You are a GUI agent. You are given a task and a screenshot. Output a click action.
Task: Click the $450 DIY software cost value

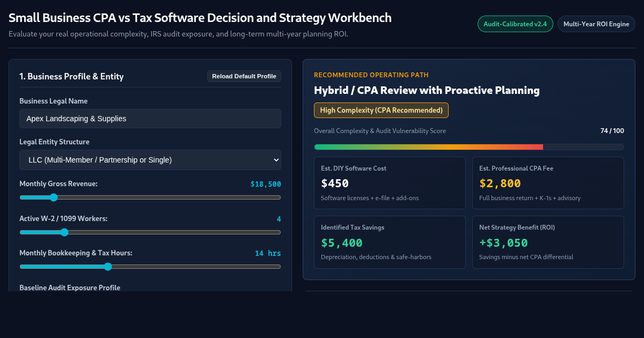click(x=335, y=183)
